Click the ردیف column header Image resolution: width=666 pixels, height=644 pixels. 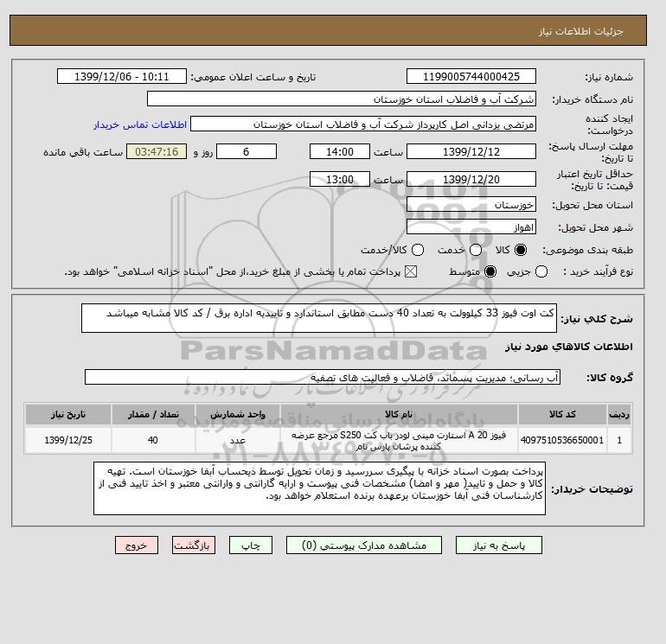[619, 414]
